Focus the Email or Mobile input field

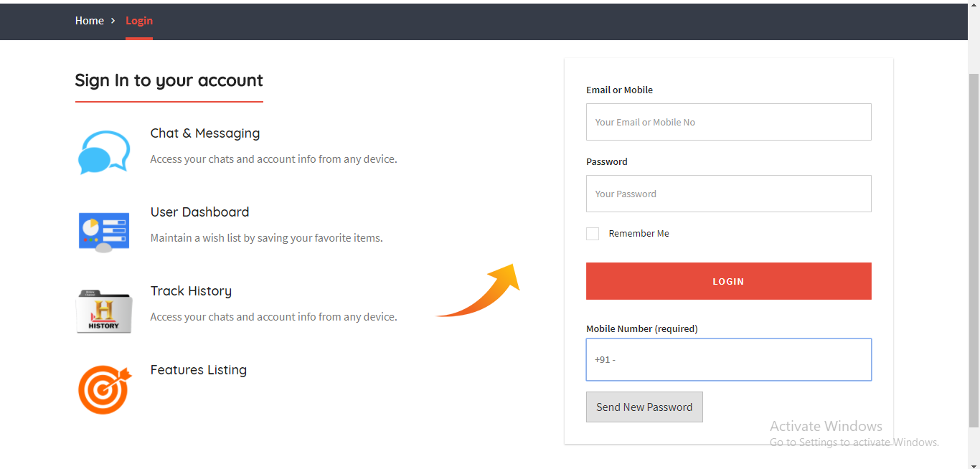[728, 122]
